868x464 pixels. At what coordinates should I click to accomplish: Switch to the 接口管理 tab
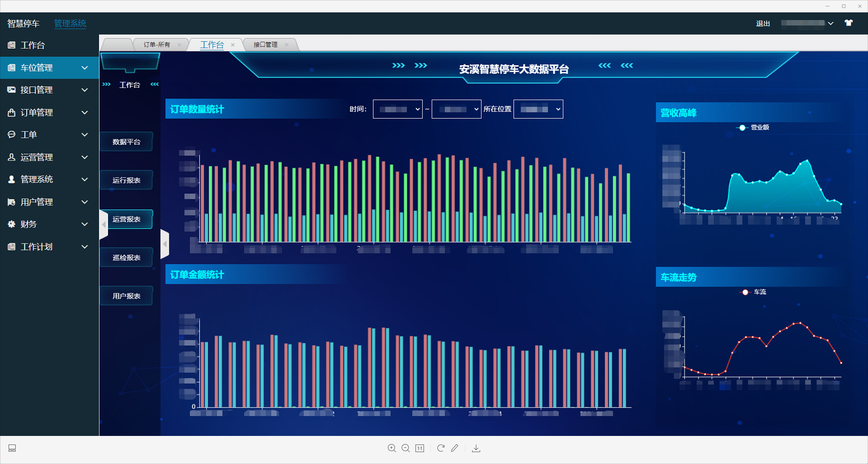pos(265,45)
